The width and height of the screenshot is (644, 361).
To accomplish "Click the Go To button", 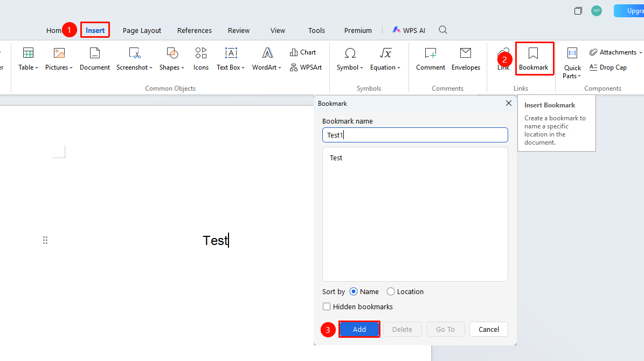I will [445, 329].
